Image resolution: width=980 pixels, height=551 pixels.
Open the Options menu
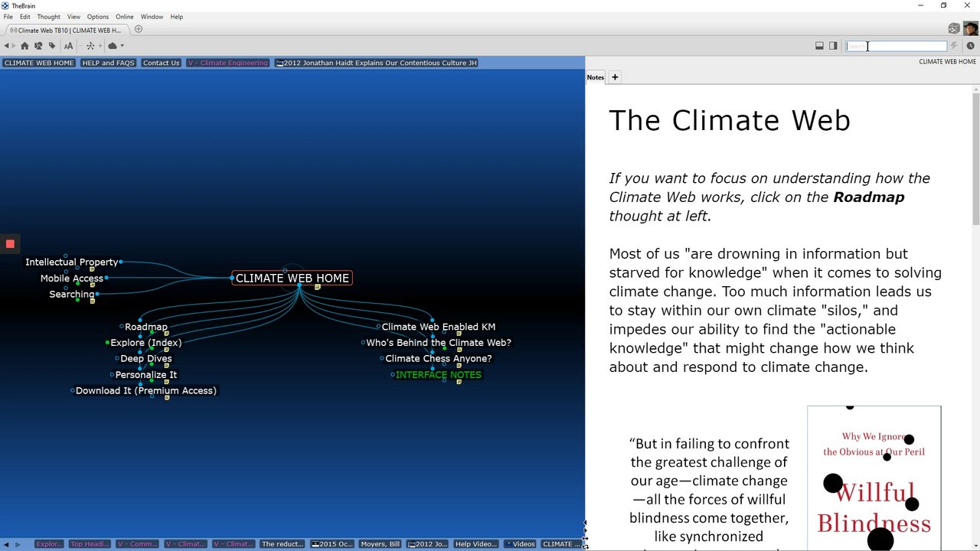pos(98,17)
